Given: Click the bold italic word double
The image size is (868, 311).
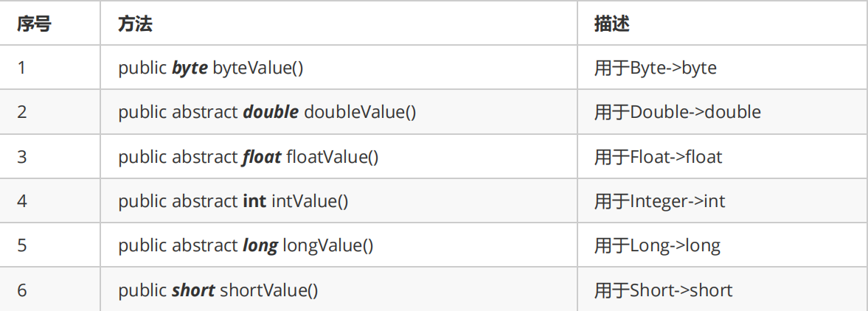Looking at the screenshot, I should 271,112.
